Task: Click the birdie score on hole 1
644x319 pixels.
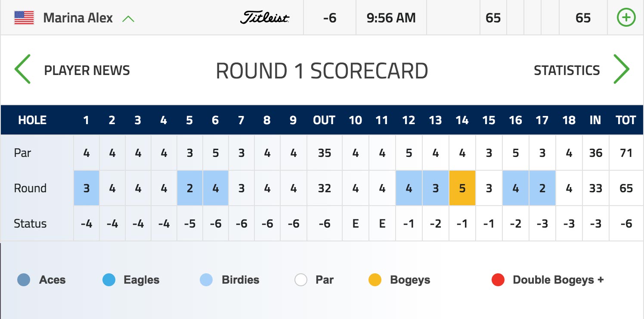Action: (x=87, y=188)
